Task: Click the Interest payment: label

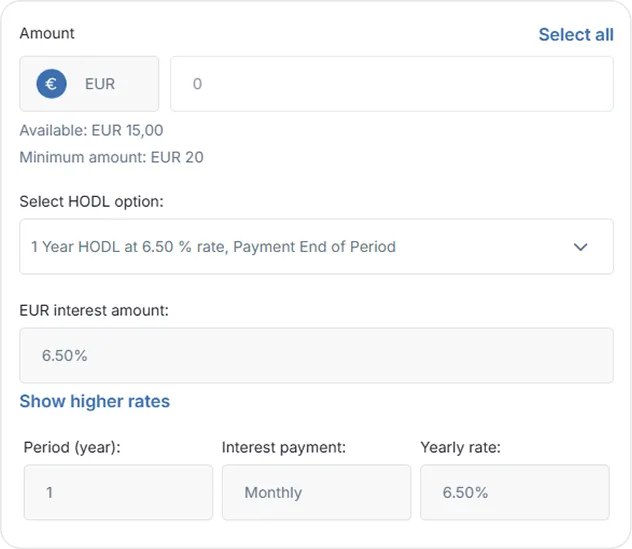Action: (x=284, y=447)
